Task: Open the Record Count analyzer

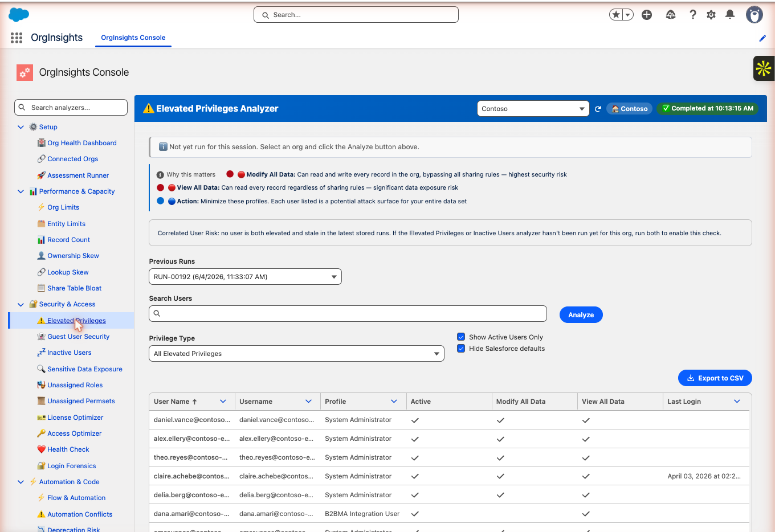Action: coord(68,240)
